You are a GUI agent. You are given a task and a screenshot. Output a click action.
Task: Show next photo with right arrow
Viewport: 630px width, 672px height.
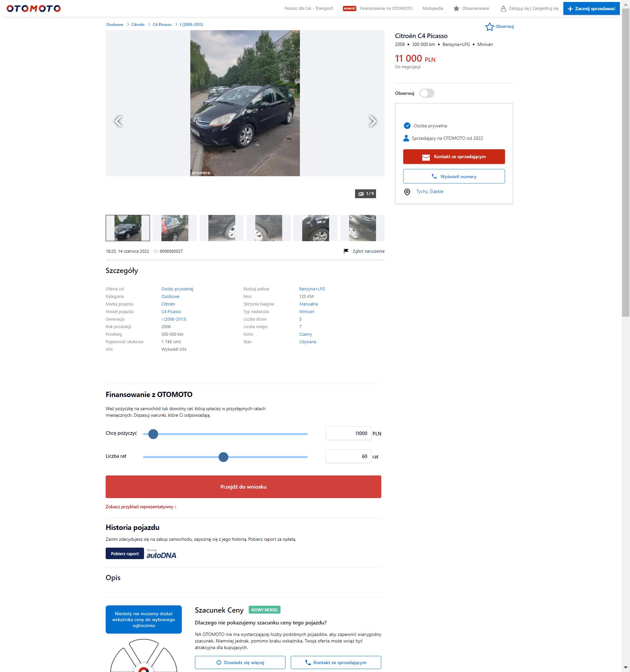[x=372, y=121]
